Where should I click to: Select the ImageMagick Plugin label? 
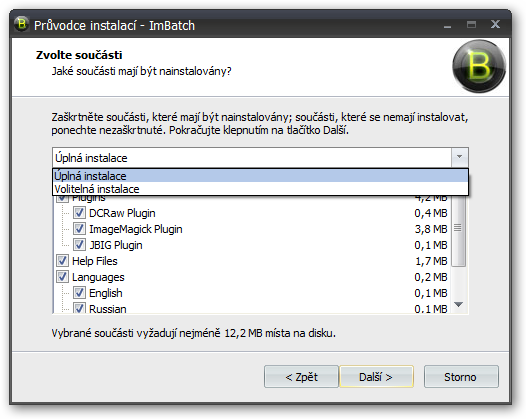(x=136, y=229)
